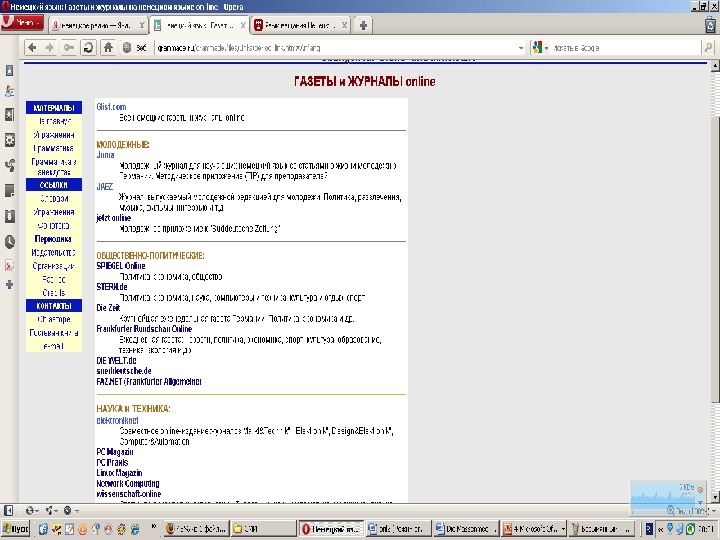Open the DIE WELT.de link

coord(116,360)
